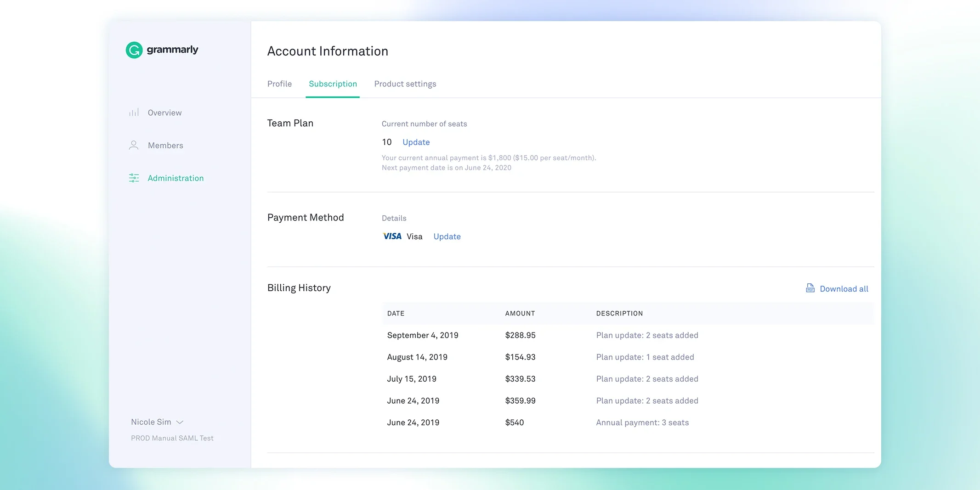Screen dimensions: 980x490
Task: Go to Overview in the sidebar
Action: (x=164, y=113)
